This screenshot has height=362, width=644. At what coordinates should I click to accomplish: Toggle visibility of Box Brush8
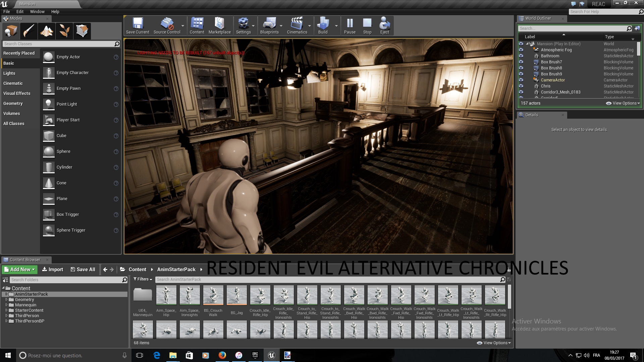pos(521,68)
